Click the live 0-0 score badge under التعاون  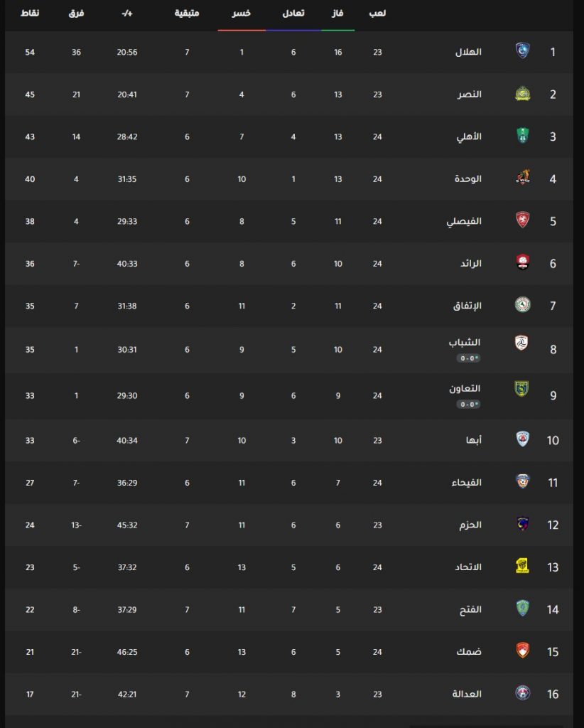(x=468, y=404)
